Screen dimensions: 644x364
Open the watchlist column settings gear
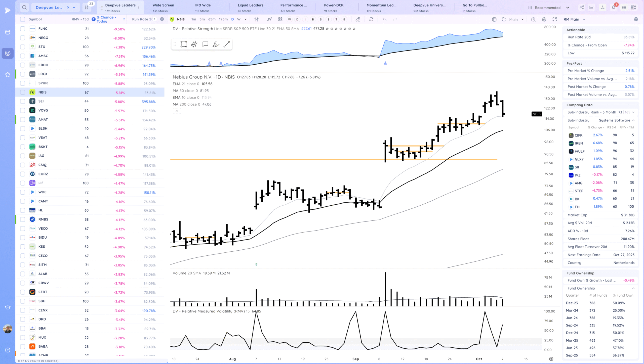tap(162, 19)
